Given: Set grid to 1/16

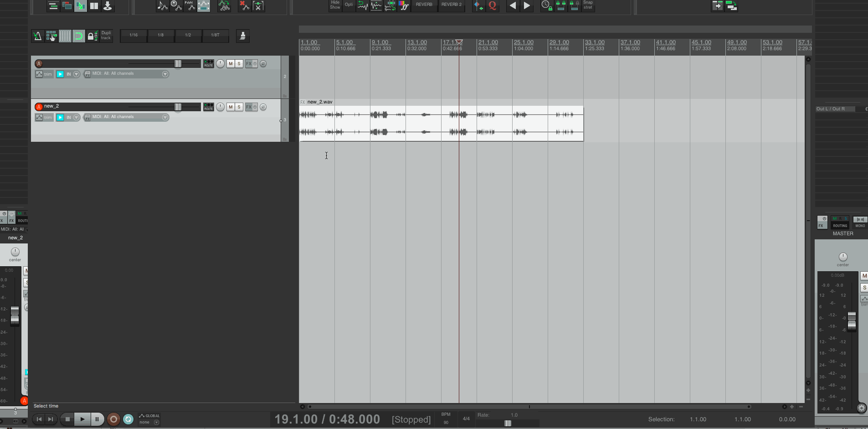Looking at the screenshot, I should click(x=134, y=35).
